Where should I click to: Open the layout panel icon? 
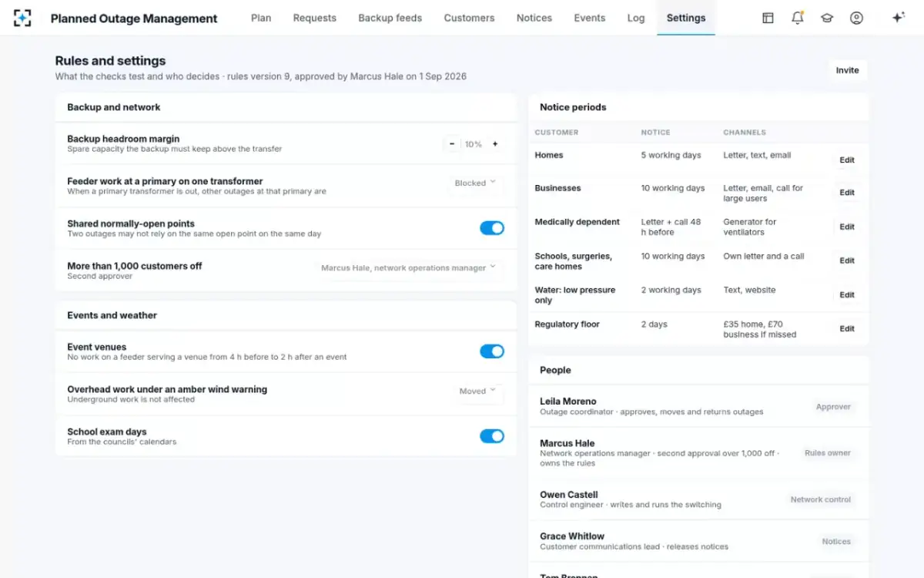tap(768, 18)
